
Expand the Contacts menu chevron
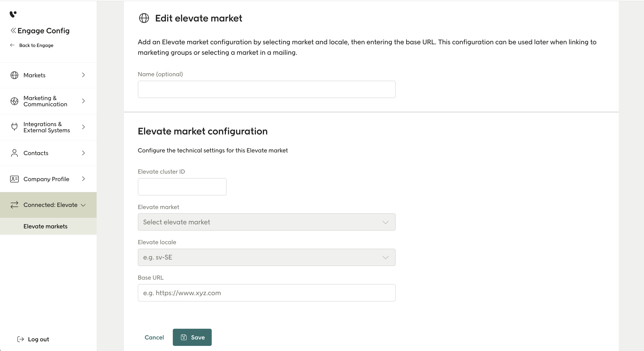[x=83, y=153]
